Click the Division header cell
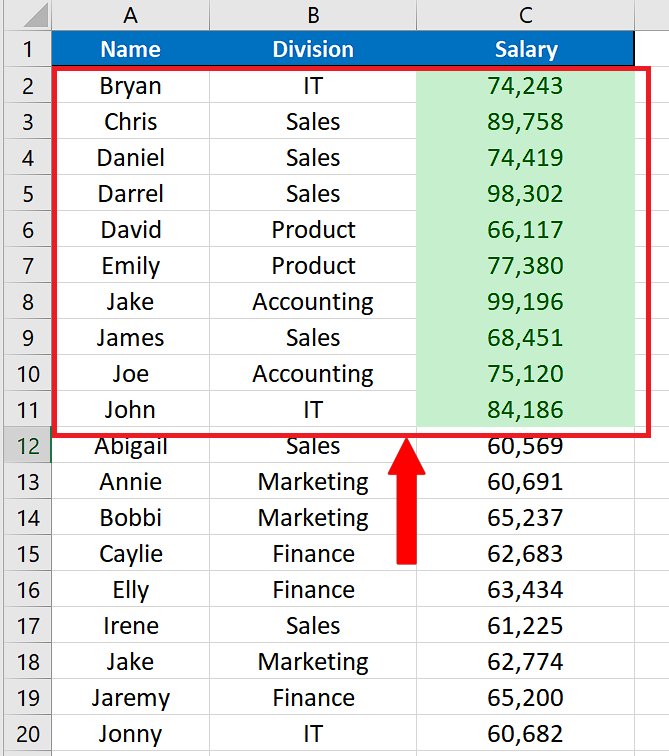The image size is (669, 756). click(x=313, y=49)
